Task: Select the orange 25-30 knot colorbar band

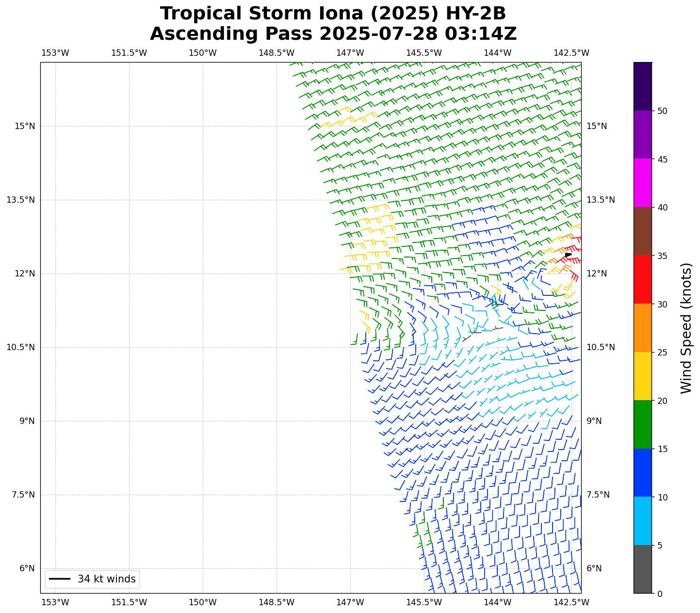Action: click(642, 328)
